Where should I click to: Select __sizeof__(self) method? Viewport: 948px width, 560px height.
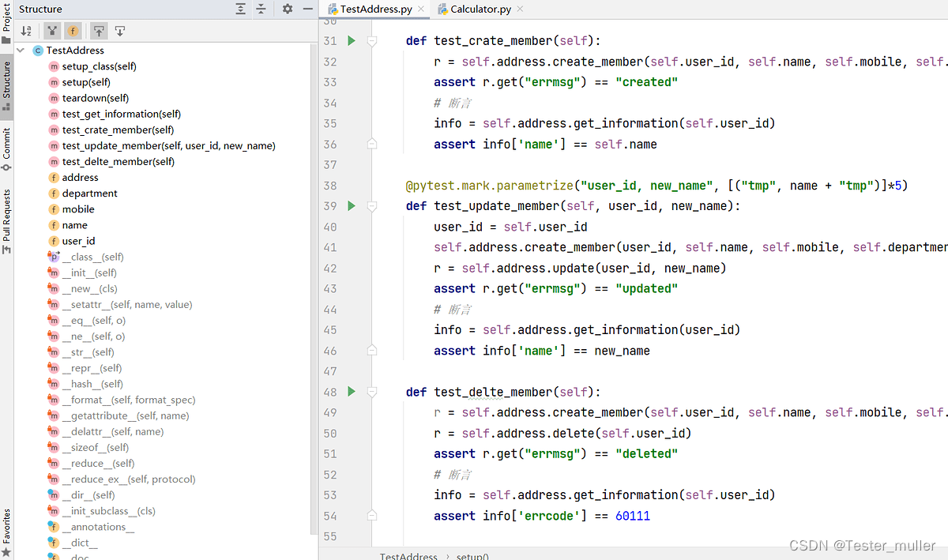[x=95, y=447]
